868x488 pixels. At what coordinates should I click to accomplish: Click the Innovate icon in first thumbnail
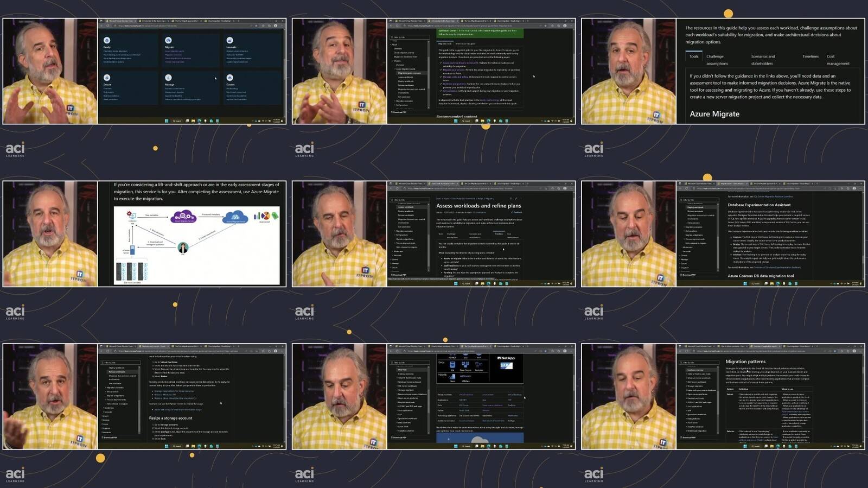pyautogui.click(x=229, y=40)
